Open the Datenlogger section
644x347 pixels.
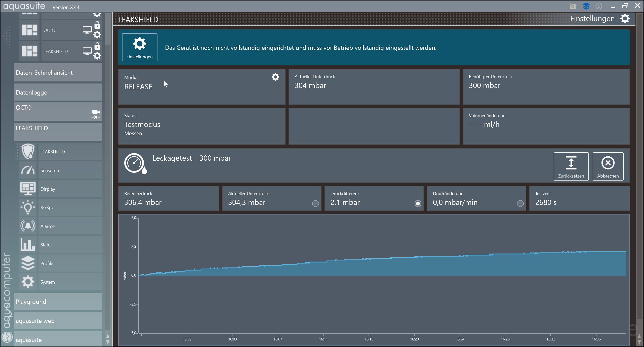(x=58, y=92)
